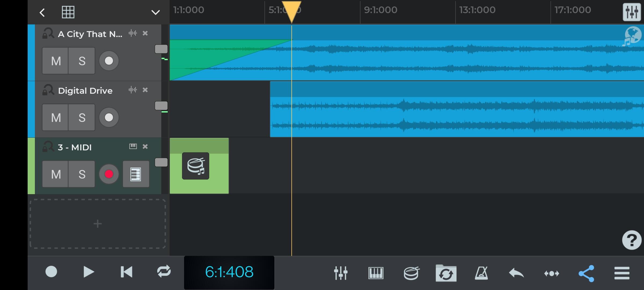The image size is (644, 290).
Task: Solo the A City That N... track
Action: click(x=82, y=61)
